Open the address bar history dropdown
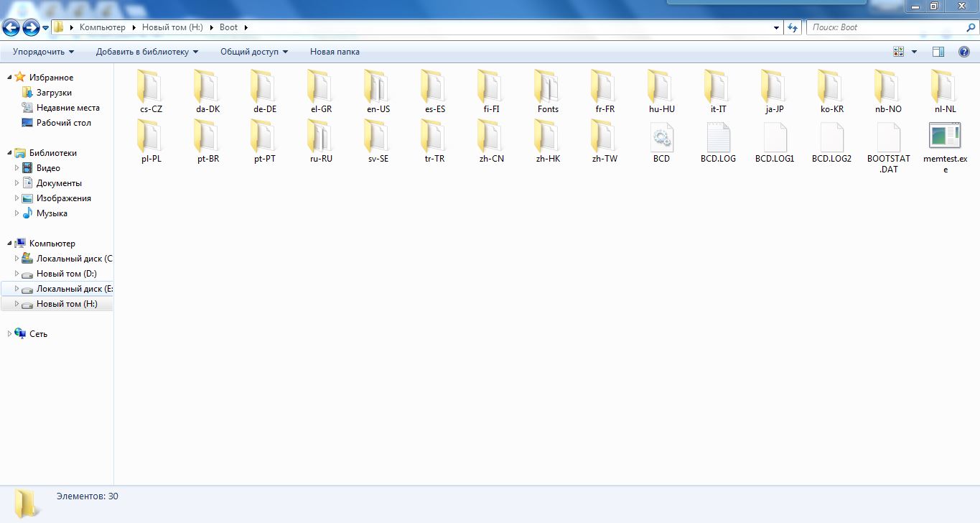The height and width of the screenshot is (523, 980). [777, 28]
